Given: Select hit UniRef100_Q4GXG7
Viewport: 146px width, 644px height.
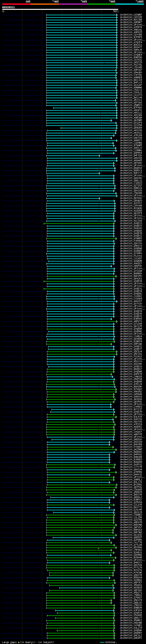Looking at the screenshot, I should pos(131,301).
